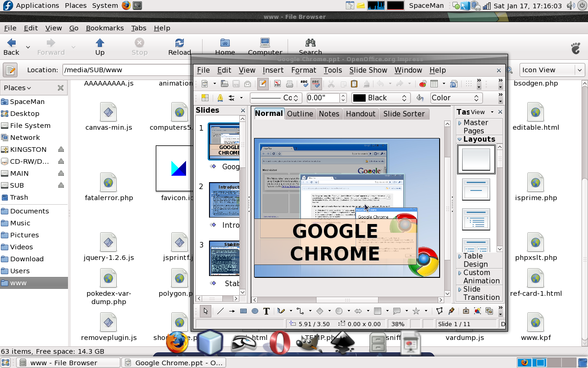
Task: Click the Block Arrows icon
Action: point(358,311)
